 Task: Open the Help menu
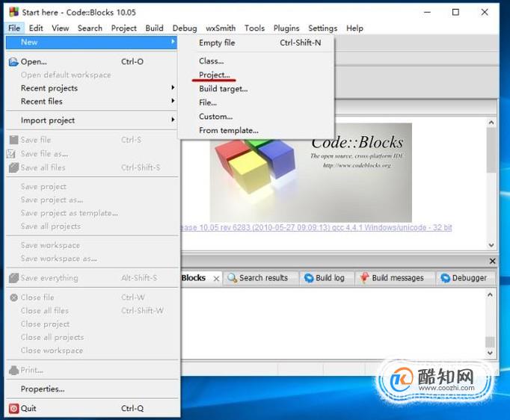tap(354, 28)
